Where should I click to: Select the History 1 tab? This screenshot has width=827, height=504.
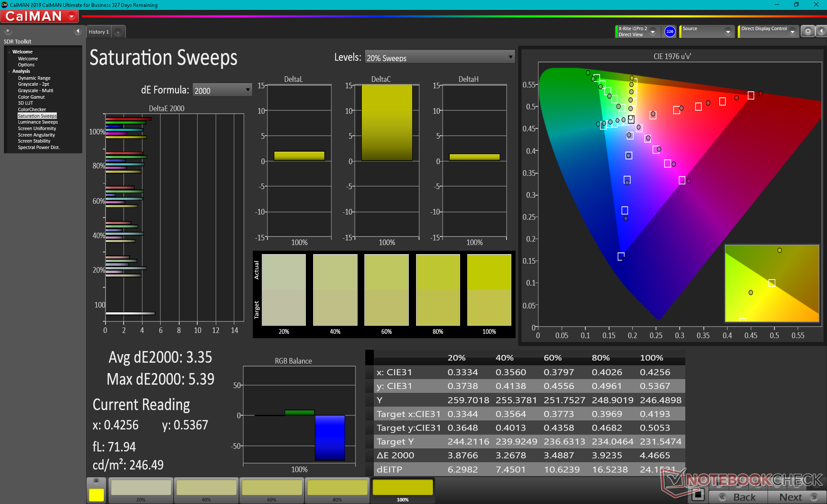pos(99,32)
